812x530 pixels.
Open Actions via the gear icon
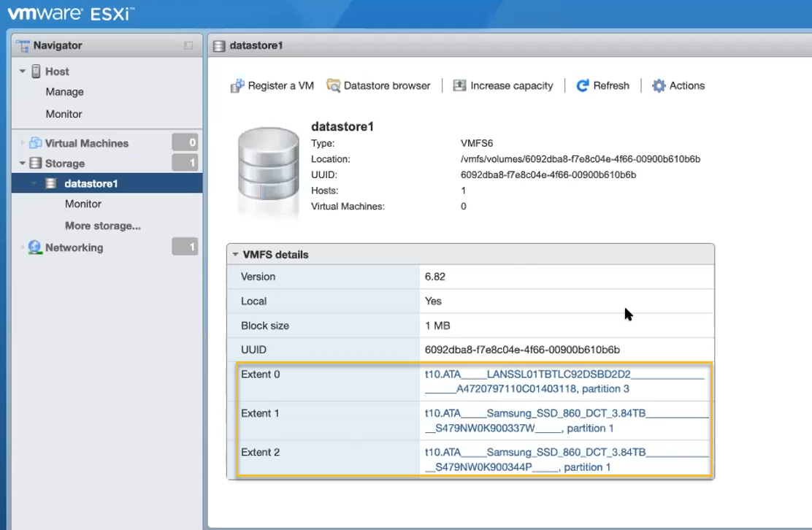click(659, 86)
